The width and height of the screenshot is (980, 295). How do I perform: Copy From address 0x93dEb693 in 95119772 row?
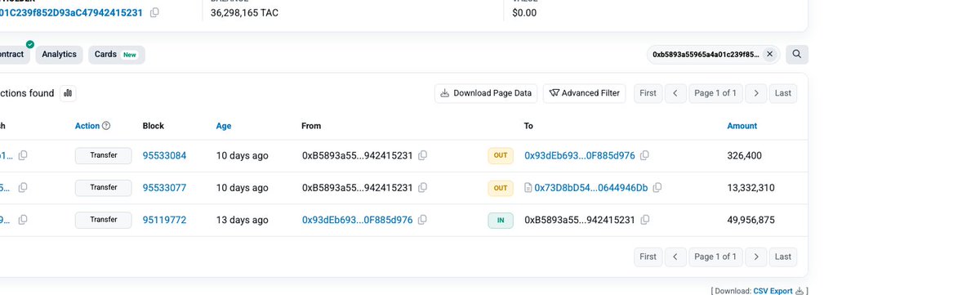click(x=422, y=220)
